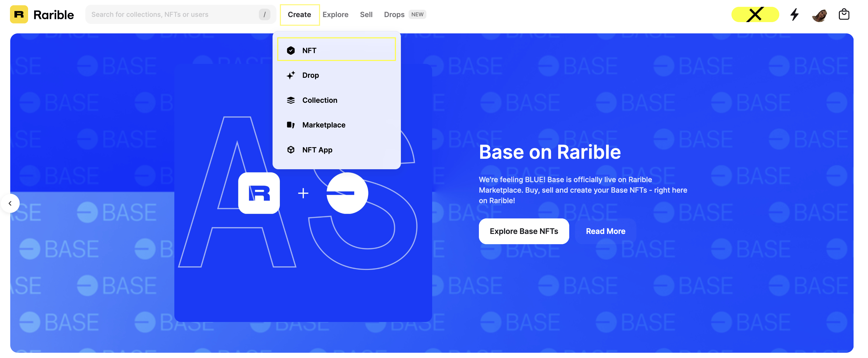Open the Create dropdown menu
868x358 pixels.
pyautogui.click(x=300, y=14)
